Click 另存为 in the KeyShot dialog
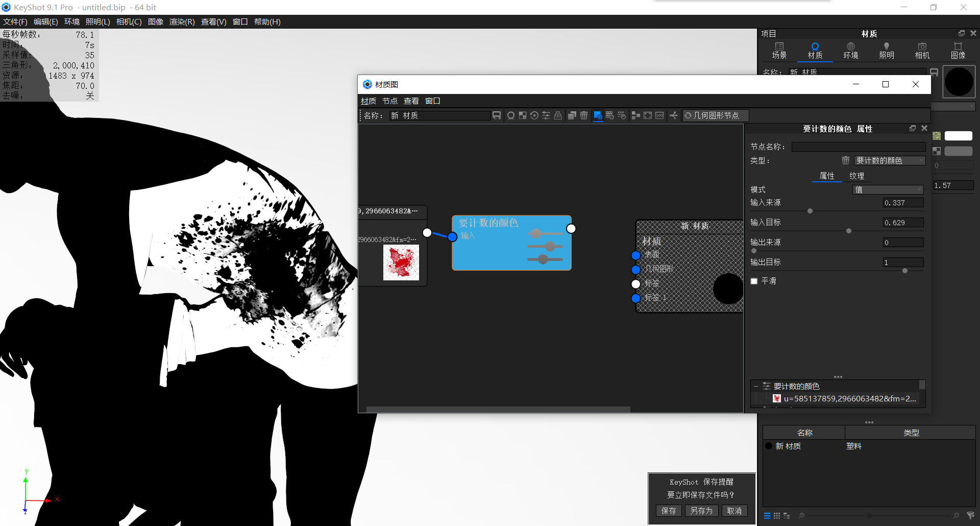Image resolution: width=980 pixels, height=526 pixels. pyautogui.click(x=701, y=510)
